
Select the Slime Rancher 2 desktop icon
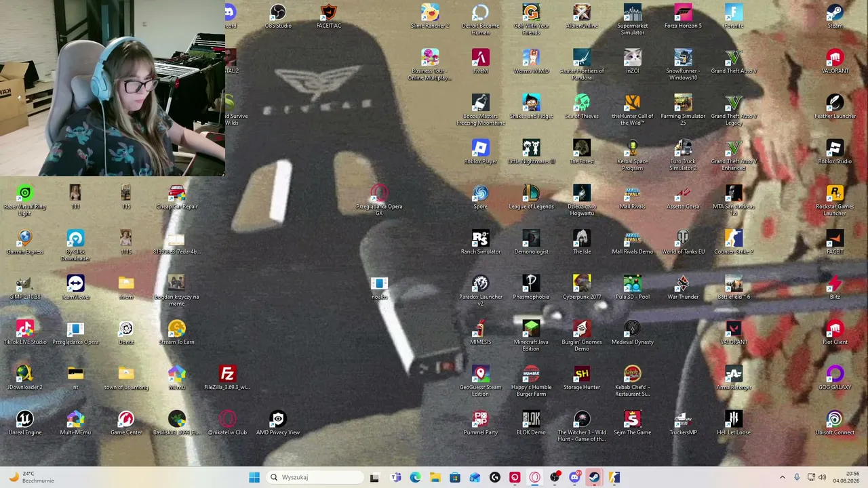pos(430,16)
